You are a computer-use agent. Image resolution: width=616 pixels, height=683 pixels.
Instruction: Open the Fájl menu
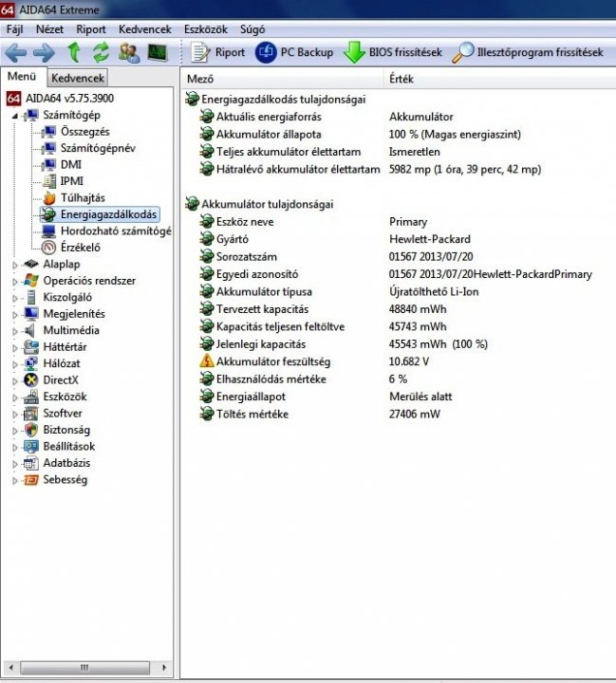coord(14,29)
